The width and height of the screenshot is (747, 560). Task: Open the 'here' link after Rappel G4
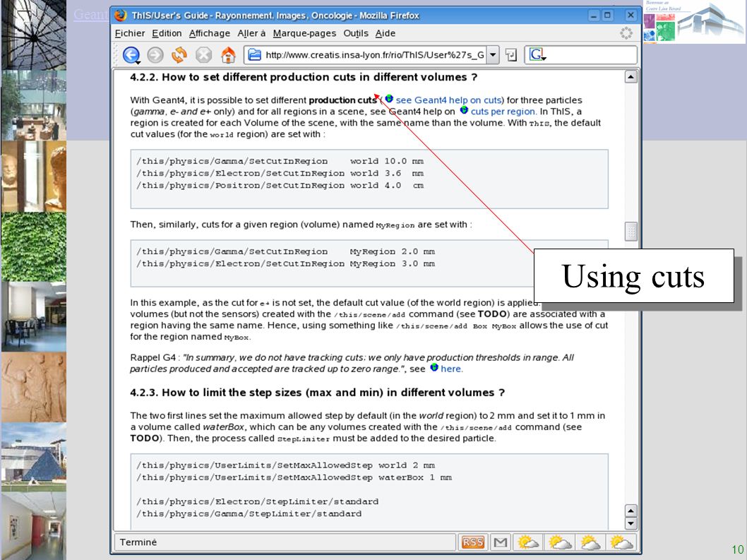[452, 369]
